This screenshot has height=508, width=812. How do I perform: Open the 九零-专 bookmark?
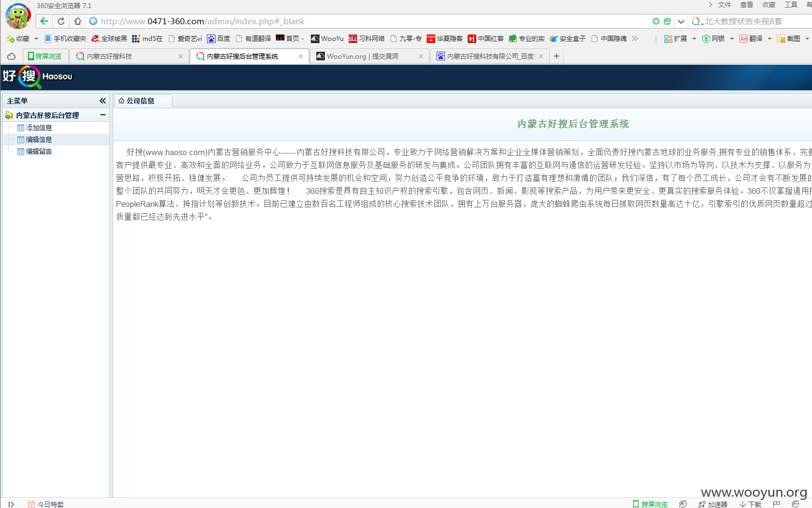[x=406, y=39]
